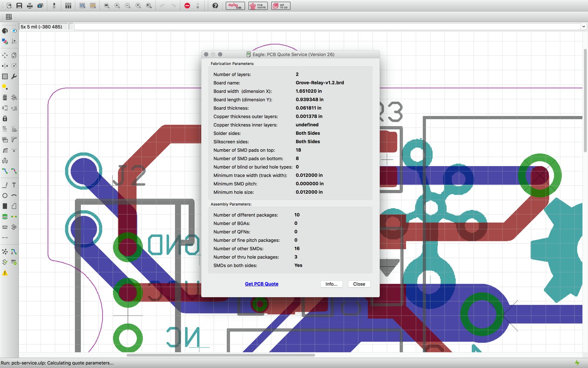Click the Zoom out magnifier

pos(128,6)
